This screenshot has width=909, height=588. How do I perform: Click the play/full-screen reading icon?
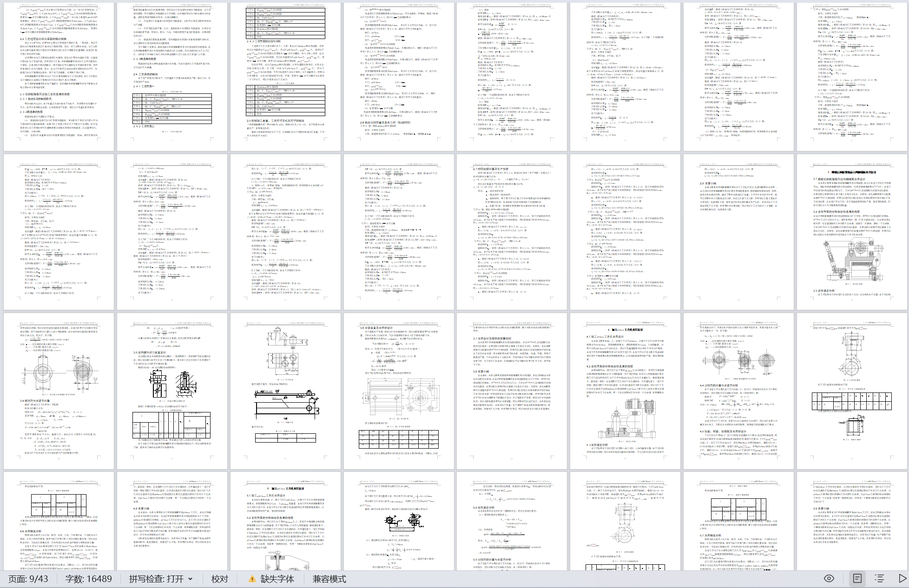pos(902,578)
